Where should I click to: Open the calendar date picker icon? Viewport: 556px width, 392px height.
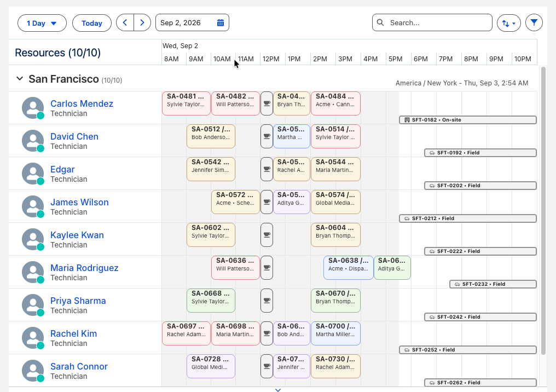click(220, 22)
